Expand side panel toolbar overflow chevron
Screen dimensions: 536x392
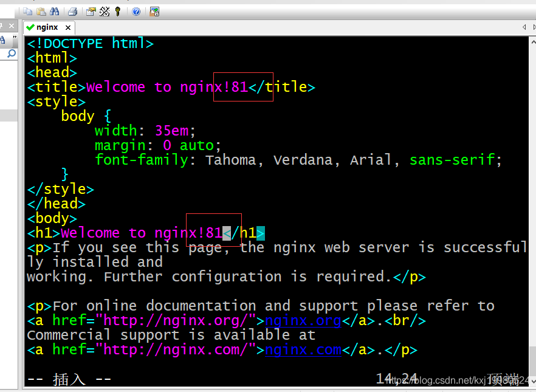coord(15,36)
